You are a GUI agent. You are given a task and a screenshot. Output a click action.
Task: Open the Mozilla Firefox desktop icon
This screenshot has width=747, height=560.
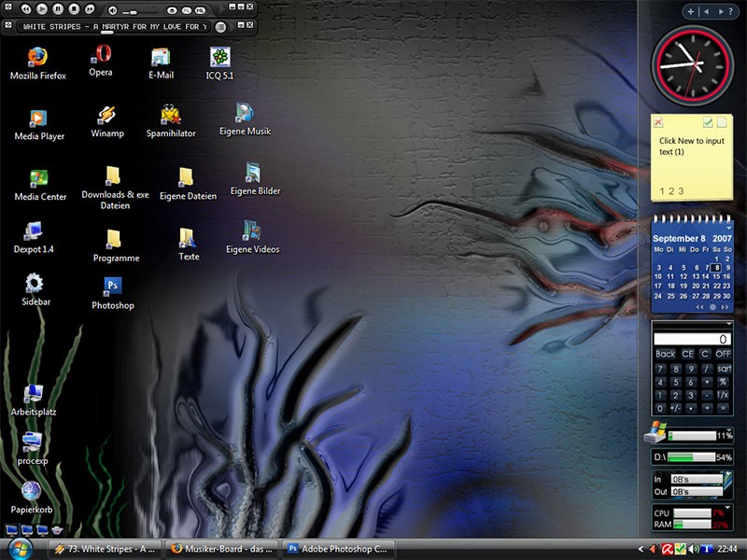tap(37, 63)
